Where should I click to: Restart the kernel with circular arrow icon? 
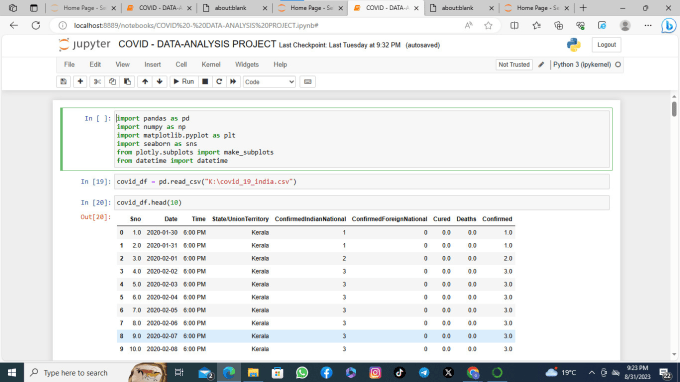(x=219, y=82)
